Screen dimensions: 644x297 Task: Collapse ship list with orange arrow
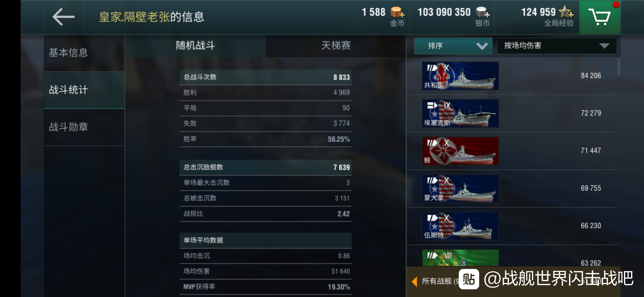coord(414,281)
